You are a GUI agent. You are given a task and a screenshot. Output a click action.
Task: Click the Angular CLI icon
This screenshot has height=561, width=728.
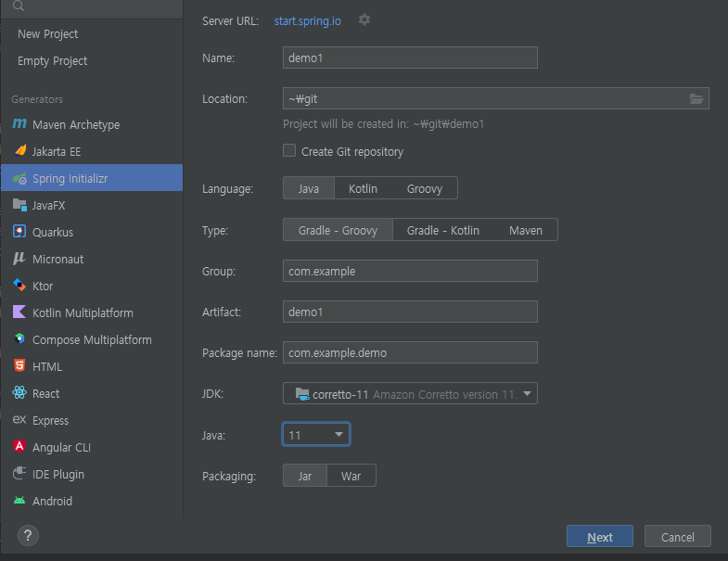19,446
